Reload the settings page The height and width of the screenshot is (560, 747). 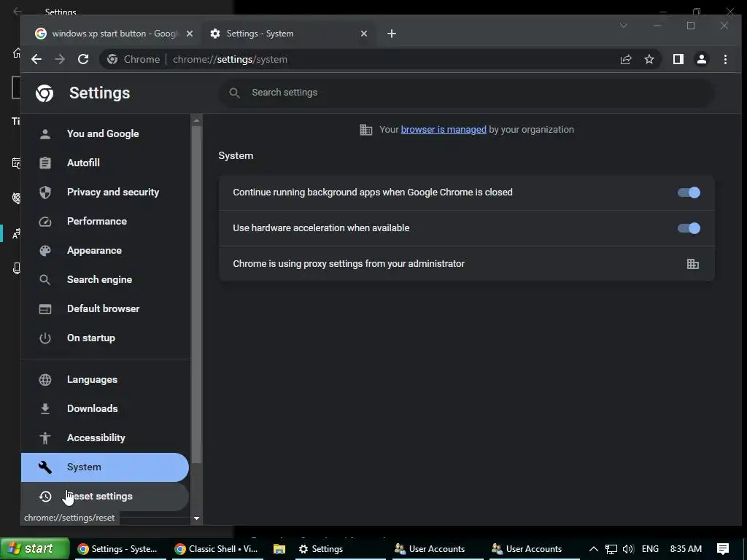tap(83, 59)
